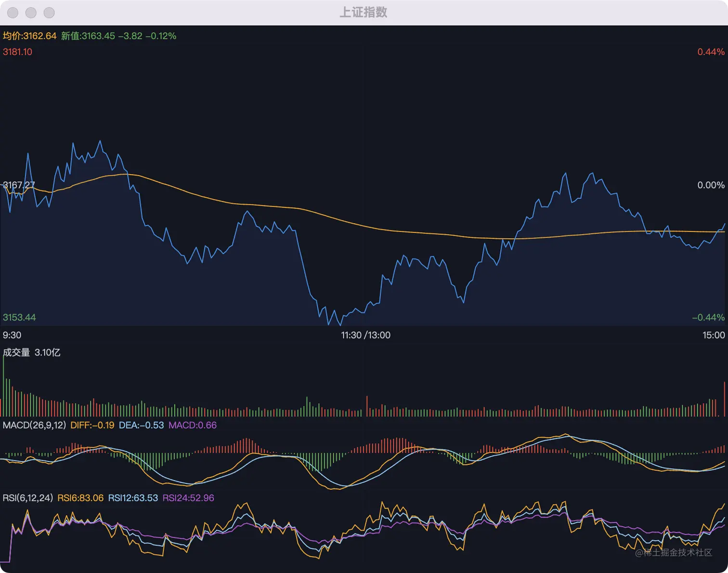Click the RSI(6,12,24) indicator label
The image size is (728, 573).
(x=28, y=498)
